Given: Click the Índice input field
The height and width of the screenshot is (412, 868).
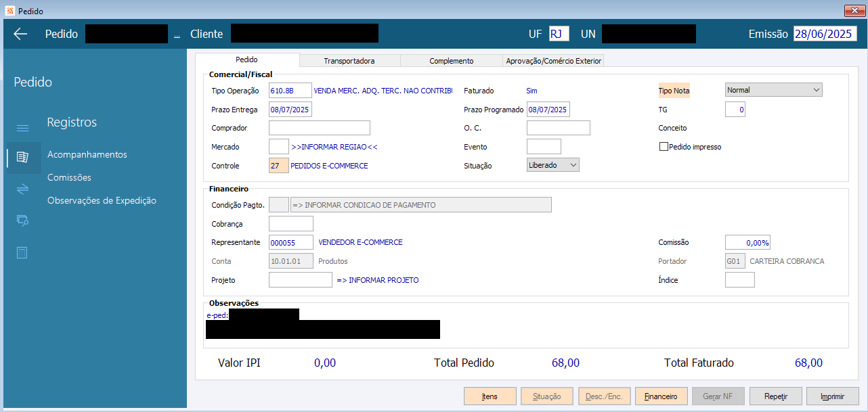Looking at the screenshot, I should [x=740, y=279].
